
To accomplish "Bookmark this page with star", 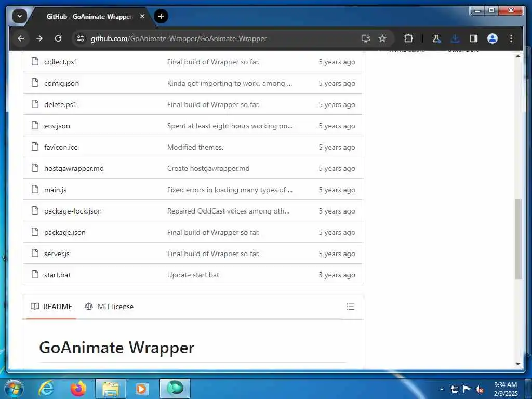I will click(x=382, y=38).
